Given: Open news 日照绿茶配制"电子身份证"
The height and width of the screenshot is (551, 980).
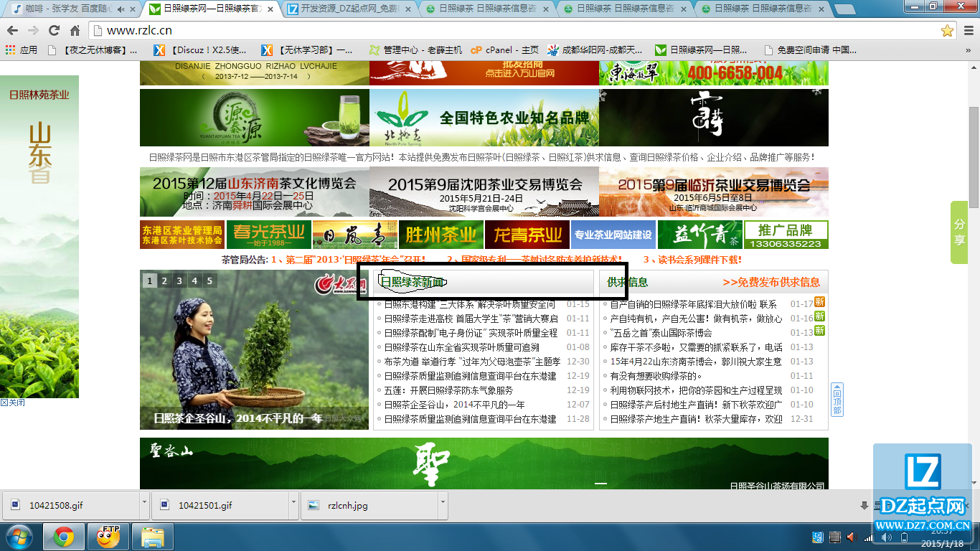Looking at the screenshot, I should click(x=471, y=333).
